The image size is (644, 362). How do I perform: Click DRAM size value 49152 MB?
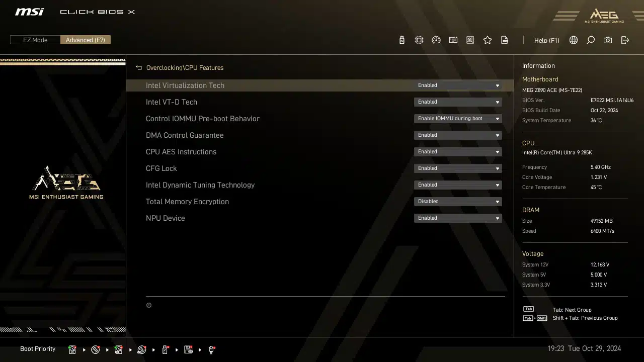(x=602, y=221)
